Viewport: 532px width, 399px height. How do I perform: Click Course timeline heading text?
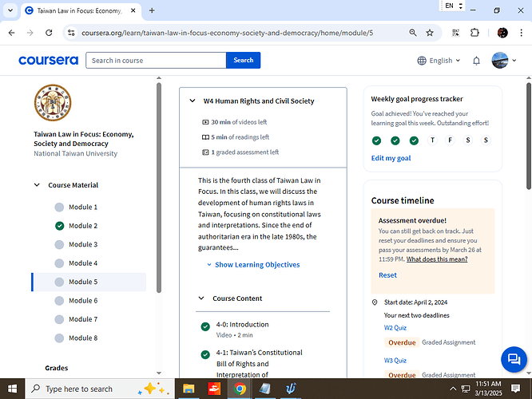[403, 200]
